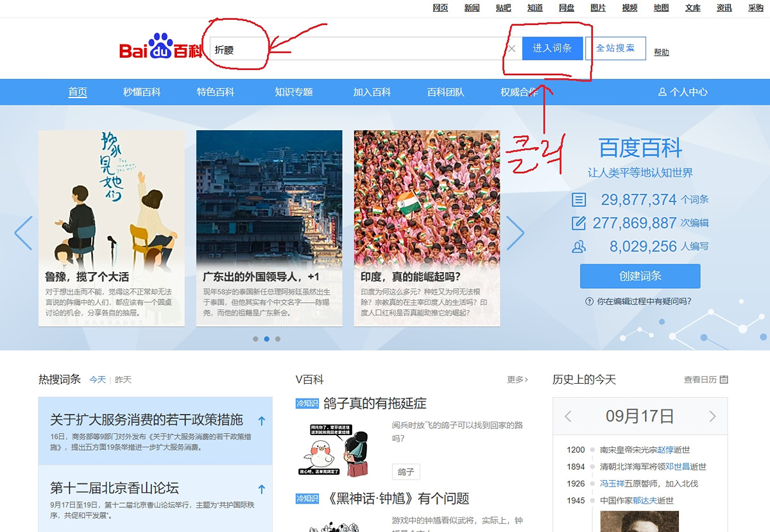Viewport: 770px width, 532px height.
Task: Switch hot search list to 昨天
Action: tap(123, 380)
